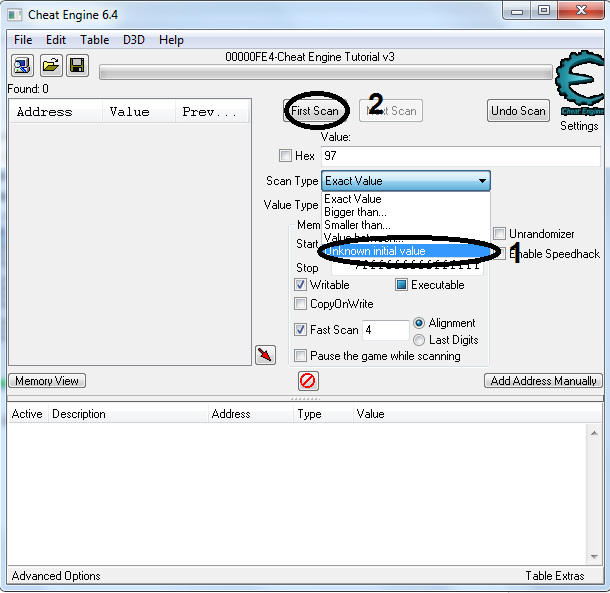Open Table Extras
Image resolution: width=610 pixels, height=593 pixels.
pyautogui.click(x=555, y=576)
